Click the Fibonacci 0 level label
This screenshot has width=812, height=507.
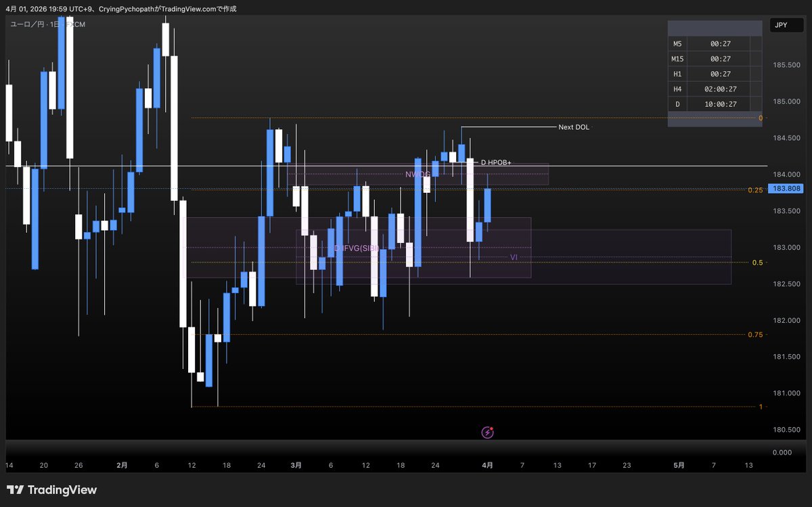pos(761,118)
